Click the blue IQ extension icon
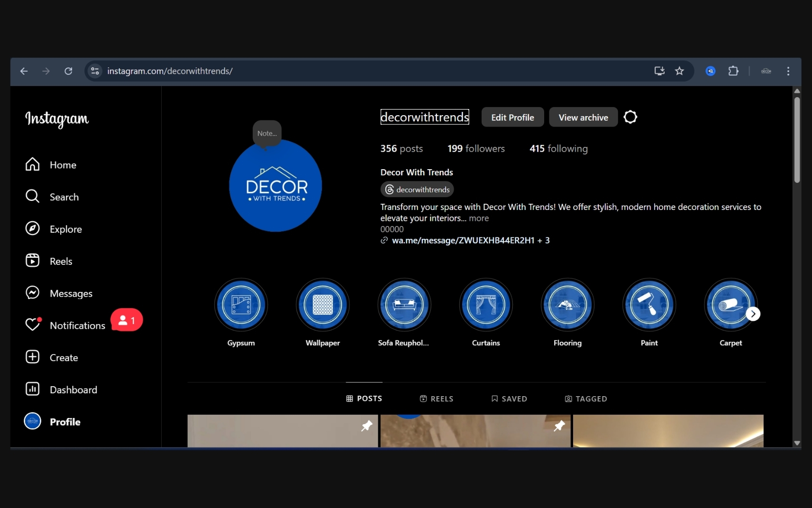This screenshot has width=812, height=508. [710, 71]
